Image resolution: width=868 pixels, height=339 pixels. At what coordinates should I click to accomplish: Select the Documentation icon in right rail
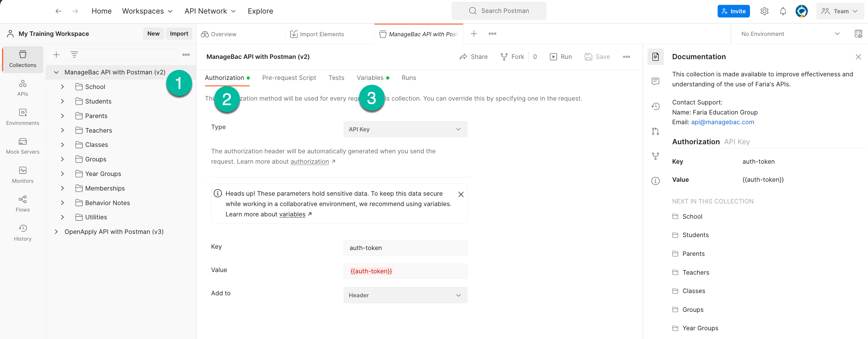point(655,57)
